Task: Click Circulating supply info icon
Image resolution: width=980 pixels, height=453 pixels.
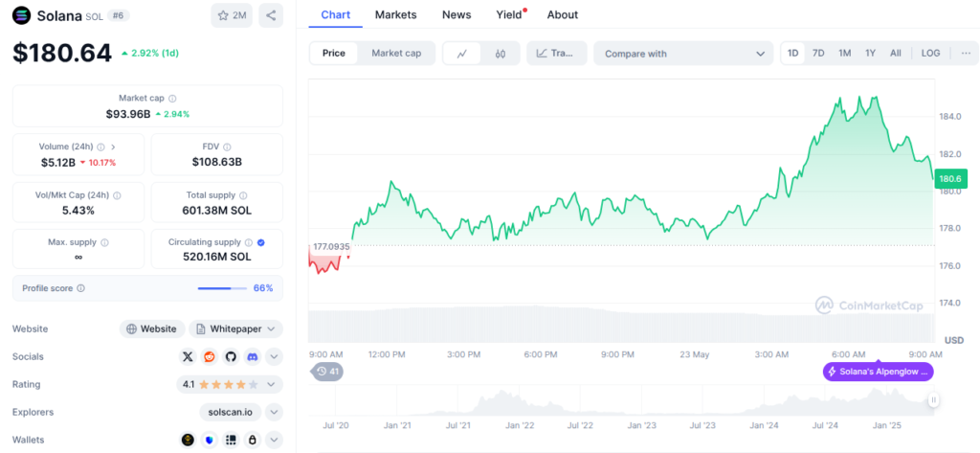Action: (x=248, y=242)
